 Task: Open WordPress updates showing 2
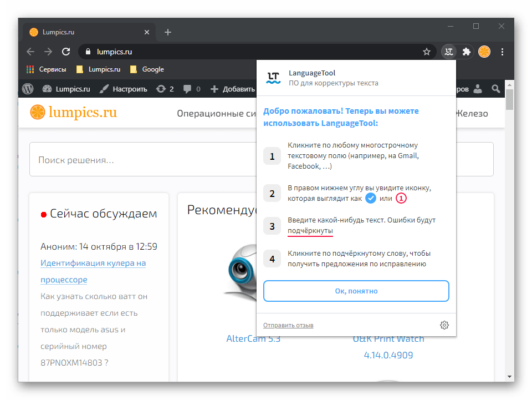click(x=165, y=89)
